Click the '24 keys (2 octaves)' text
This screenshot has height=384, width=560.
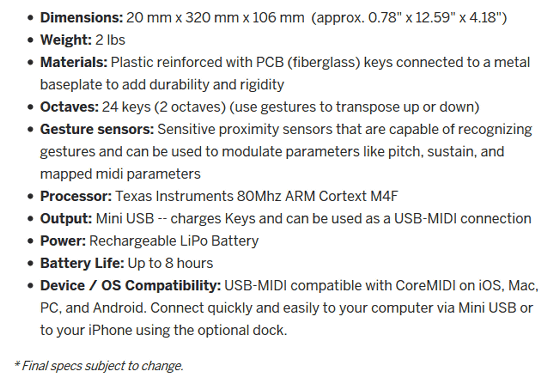[x=164, y=107]
